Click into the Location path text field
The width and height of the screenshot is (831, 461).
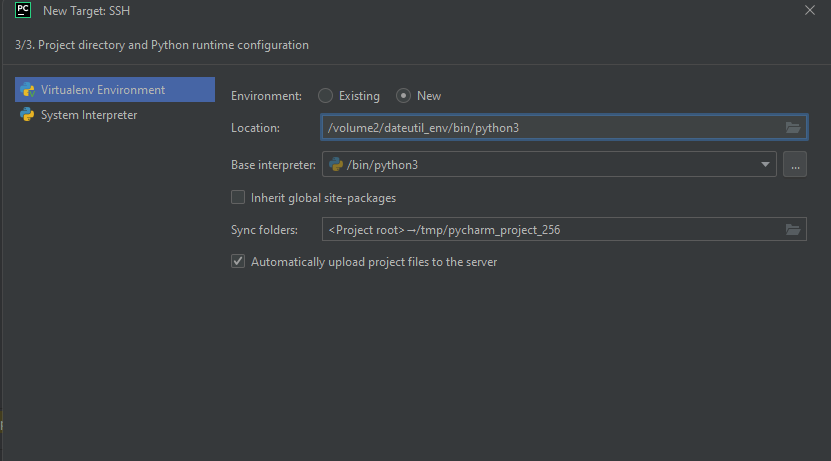click(x=550, y=127)
